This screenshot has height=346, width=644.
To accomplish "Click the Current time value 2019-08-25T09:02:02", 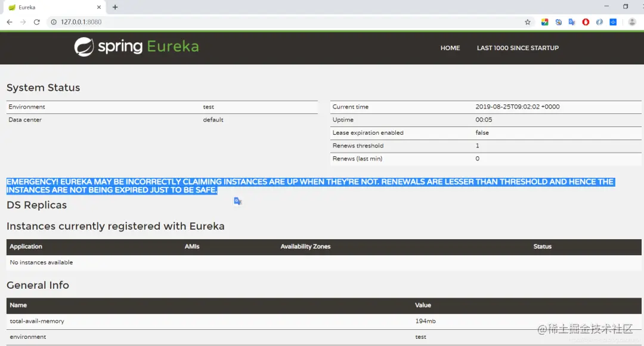I will click(x=518, y=107).
